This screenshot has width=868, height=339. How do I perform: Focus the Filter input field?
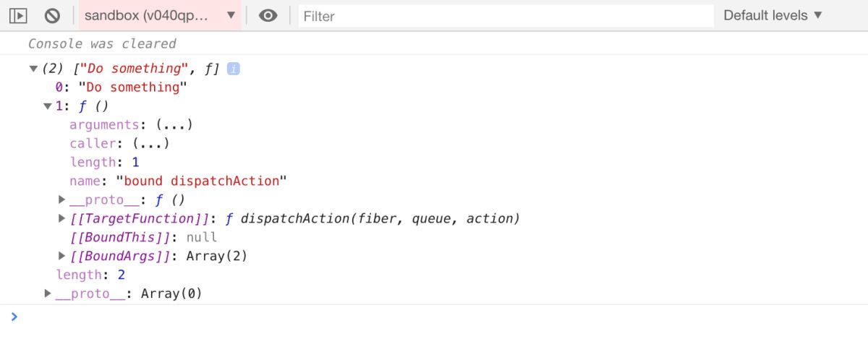[x=506, y=15]
